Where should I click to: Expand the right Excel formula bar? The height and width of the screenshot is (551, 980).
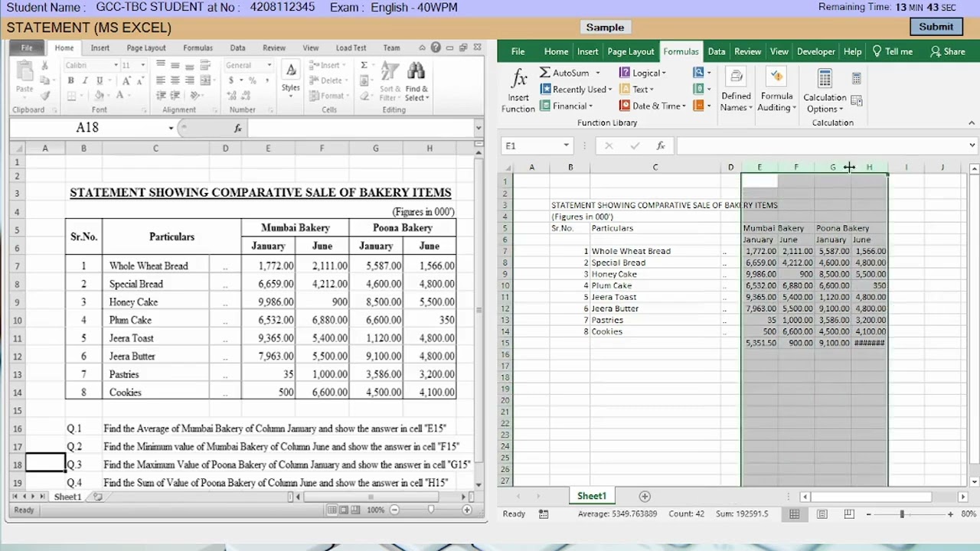pos(972,145)
